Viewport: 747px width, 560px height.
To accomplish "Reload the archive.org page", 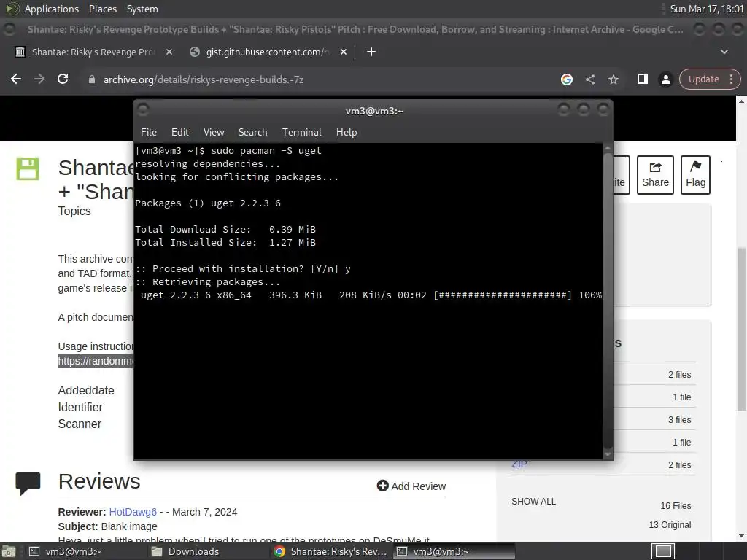I will [63, 79].
